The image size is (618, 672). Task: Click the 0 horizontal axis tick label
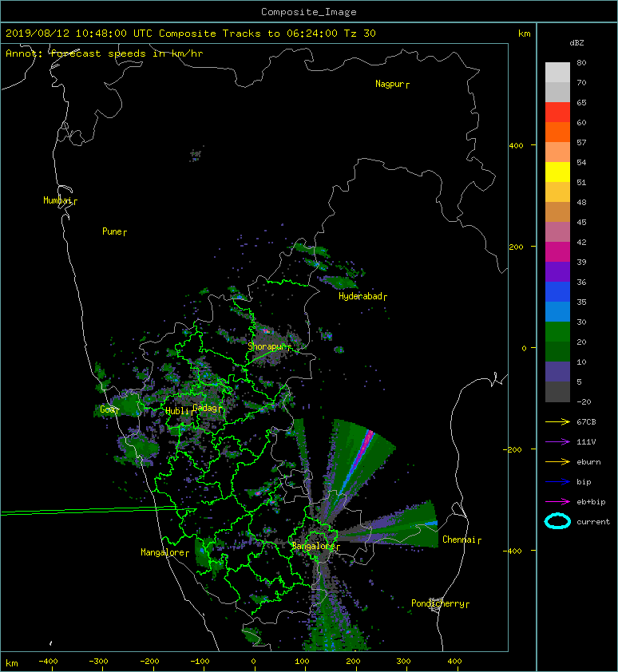tap(253, 662)
